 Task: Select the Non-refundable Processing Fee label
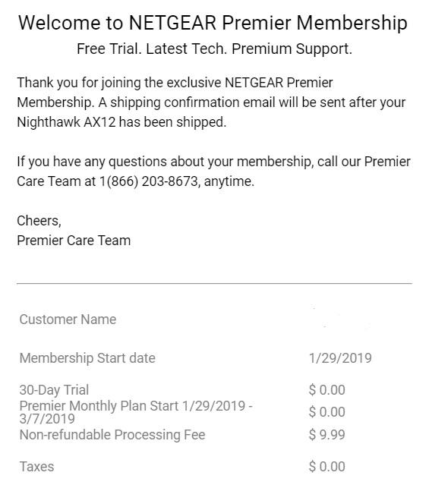click(x=112, y=435)
